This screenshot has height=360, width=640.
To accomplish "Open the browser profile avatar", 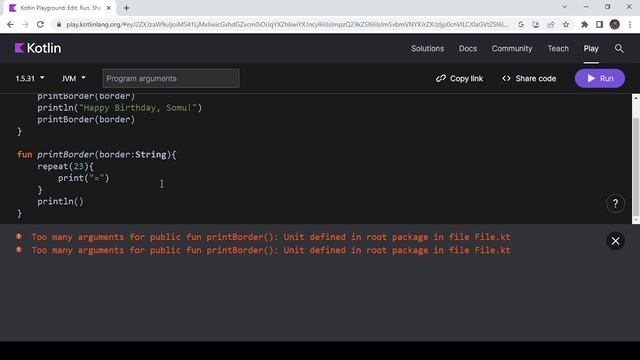I will click(614, 24).
